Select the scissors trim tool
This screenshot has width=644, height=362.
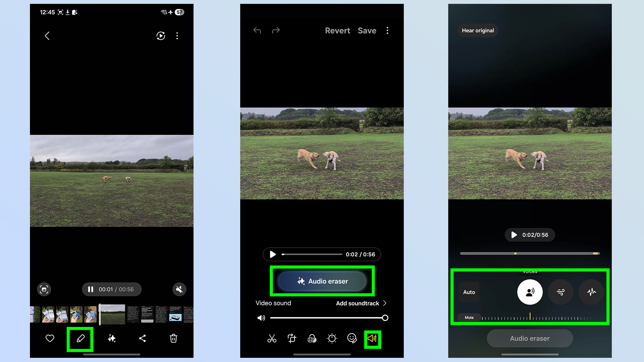click(x=272, y=339)
